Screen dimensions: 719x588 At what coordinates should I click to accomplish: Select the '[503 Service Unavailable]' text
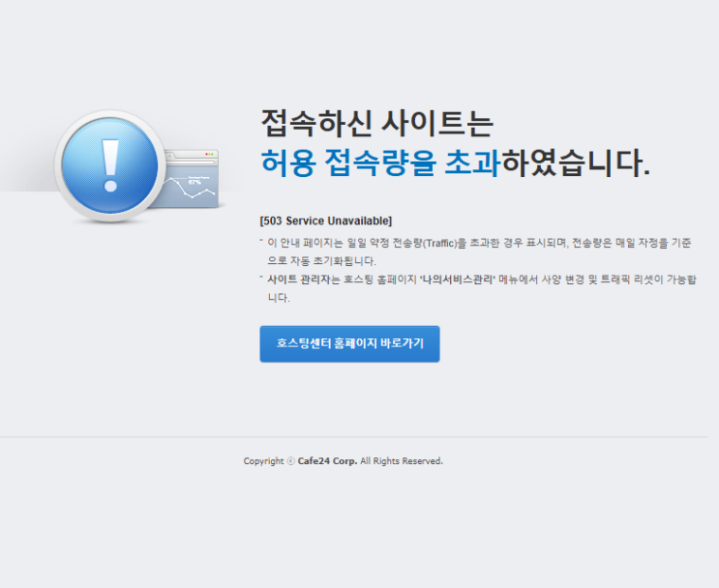325,220
